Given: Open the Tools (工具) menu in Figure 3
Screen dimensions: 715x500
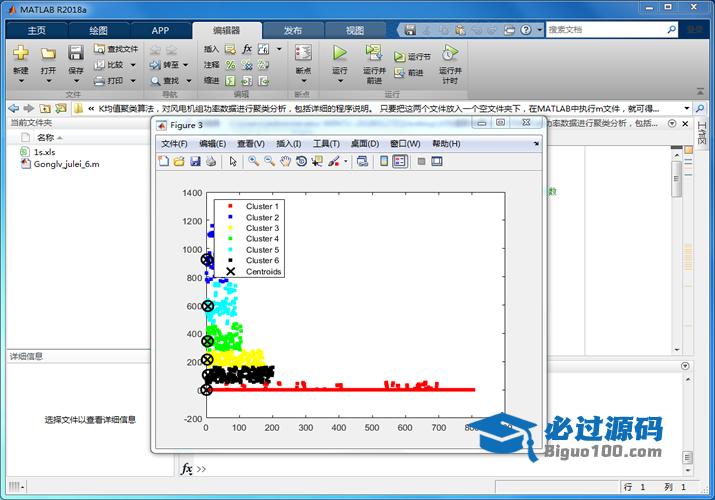Looking at the screenshot, I should pos(326,144).
